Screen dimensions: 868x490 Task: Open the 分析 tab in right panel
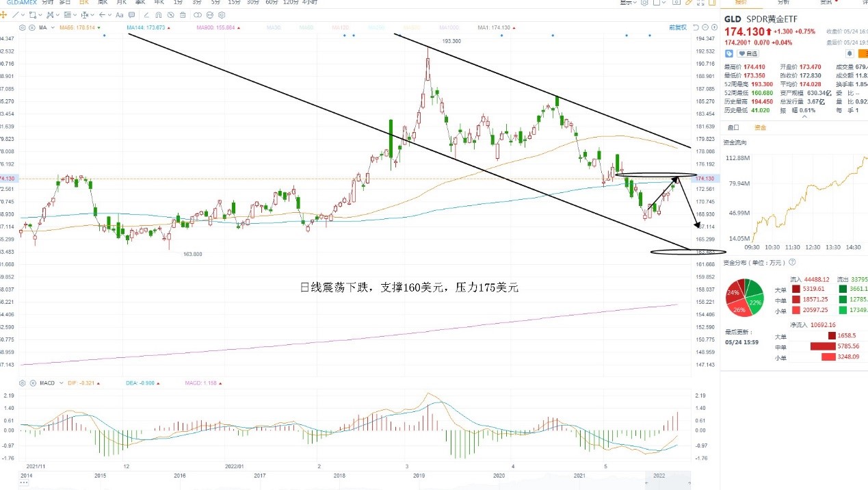783,3
